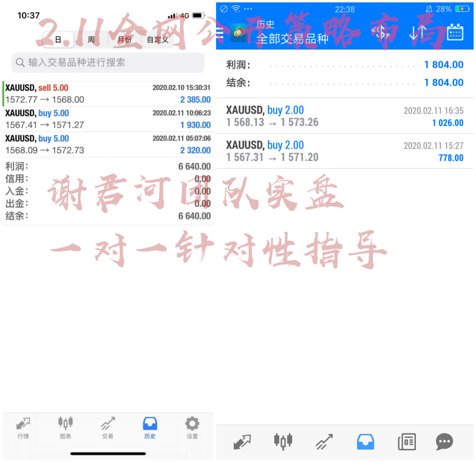Tap left app 结余 total 6 640.00
This screenshot has width=476, height=462.
coord(195,216)
